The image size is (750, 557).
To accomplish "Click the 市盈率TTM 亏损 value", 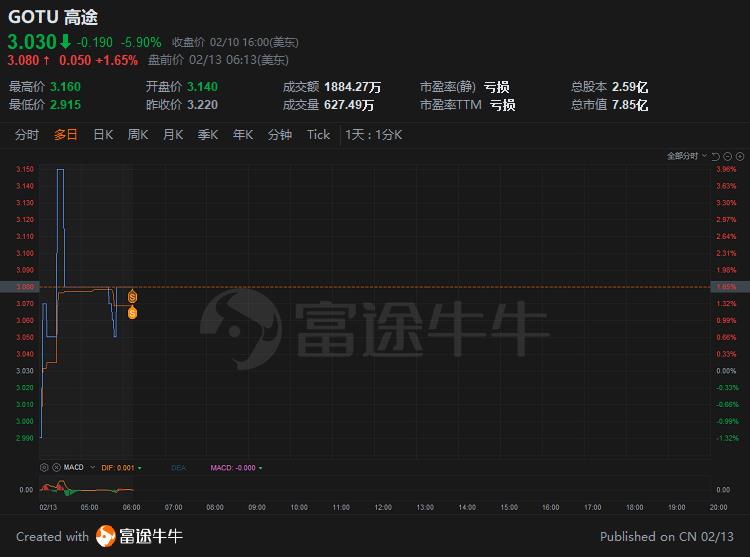I will pyautogui.click(x=502, y=105).
